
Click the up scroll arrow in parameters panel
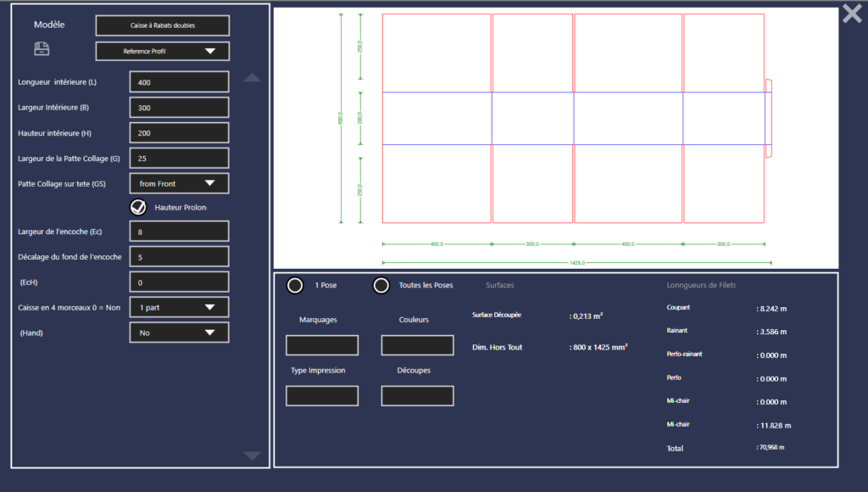pyautogui.click(x=252, y=76)
